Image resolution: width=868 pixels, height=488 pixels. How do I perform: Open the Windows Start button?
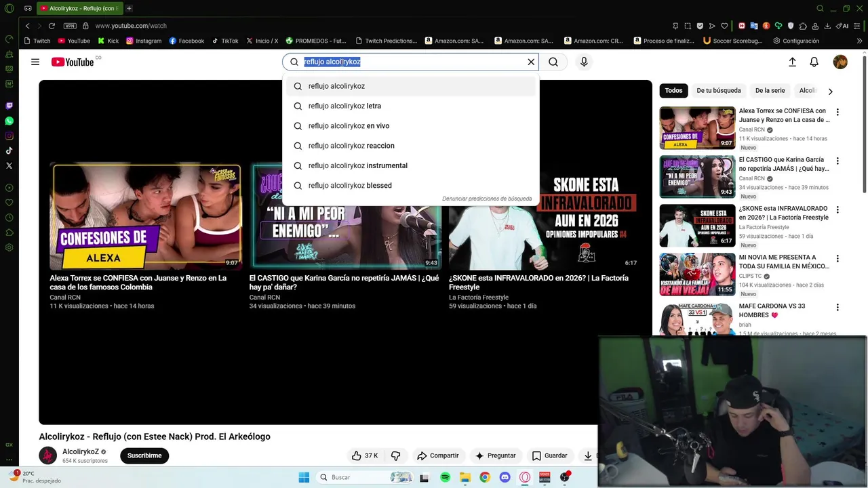[304, 477]
